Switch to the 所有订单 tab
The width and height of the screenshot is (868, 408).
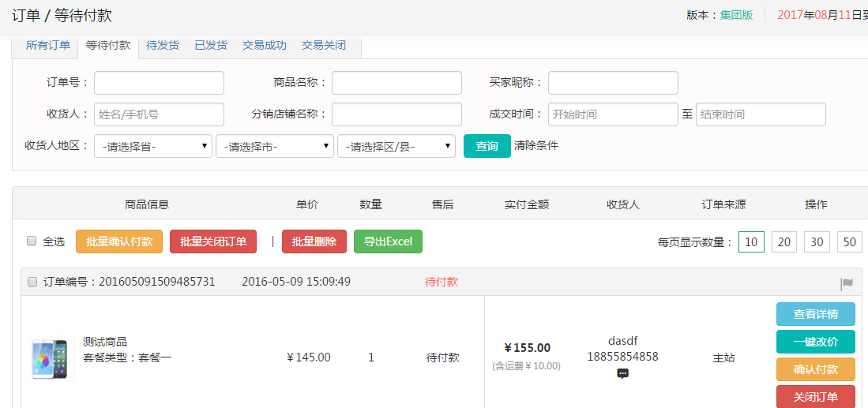(x=48, y=46)
